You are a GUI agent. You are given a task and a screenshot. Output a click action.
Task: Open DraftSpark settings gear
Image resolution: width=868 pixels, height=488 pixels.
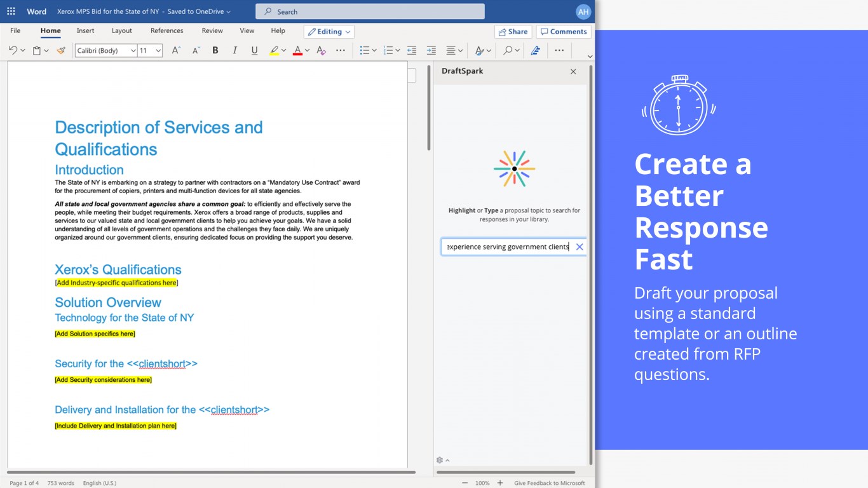coord(440,460)
